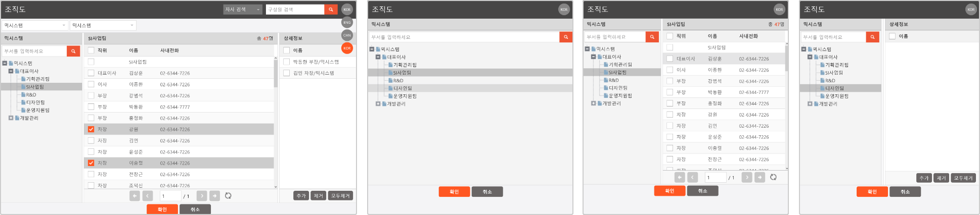Select 디자인팀 in fourth panel tree

click(834, 88)
